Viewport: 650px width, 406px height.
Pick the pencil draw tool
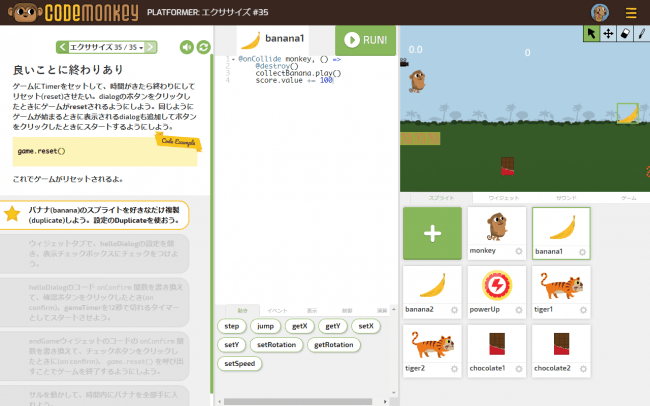[641, 33]
